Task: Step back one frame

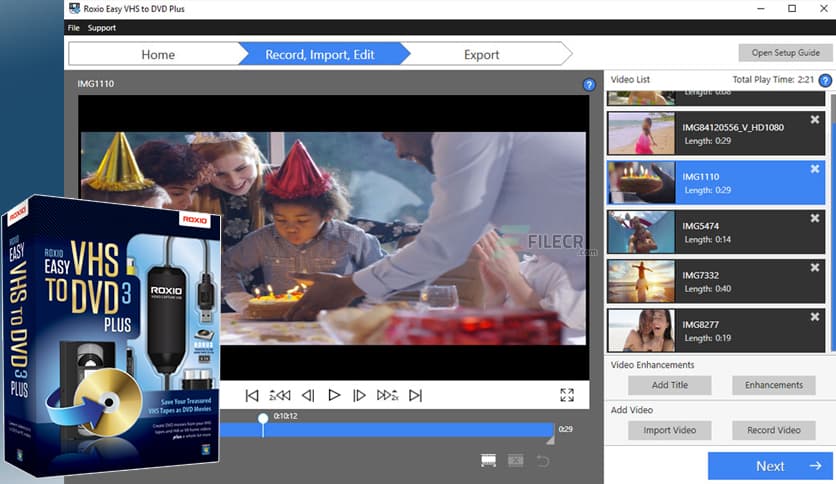Action: click(x=308, y=396)
